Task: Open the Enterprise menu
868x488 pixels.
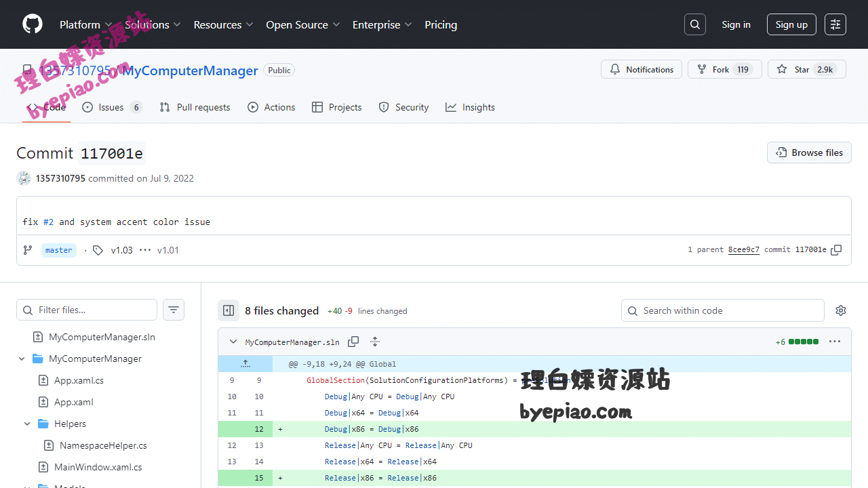Action: point(382,24)
